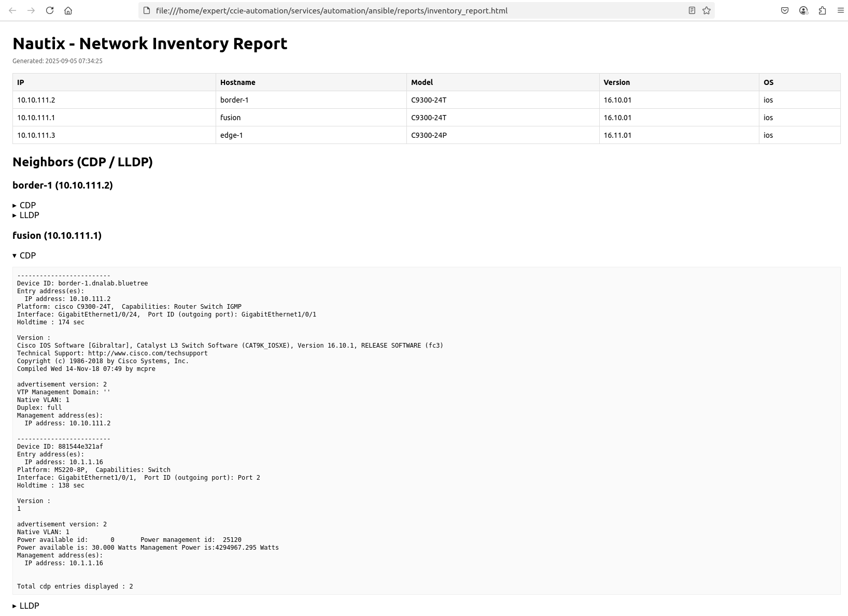Open the Firefox account icon
The width and height of the screenshot is (848, 616).
pos(803,10)
